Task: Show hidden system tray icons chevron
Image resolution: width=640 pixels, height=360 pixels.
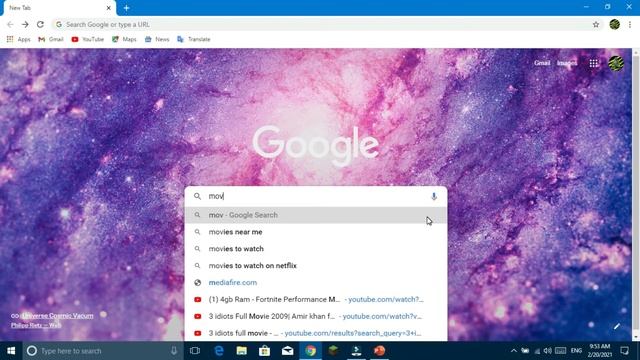Action: tap(513, 351)
